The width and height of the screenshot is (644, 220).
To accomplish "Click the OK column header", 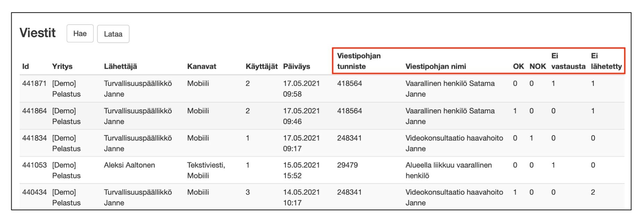I will click(518, 66).
